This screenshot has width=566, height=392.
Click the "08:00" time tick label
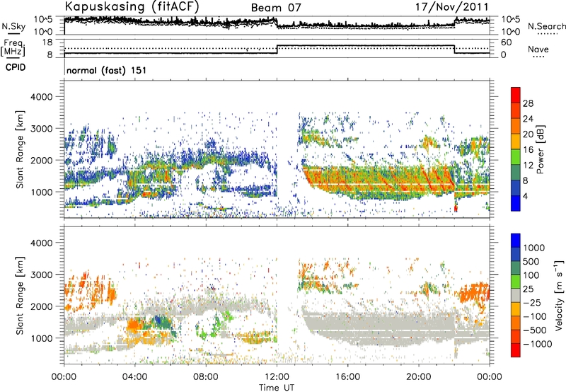click(x=206, y=377)
